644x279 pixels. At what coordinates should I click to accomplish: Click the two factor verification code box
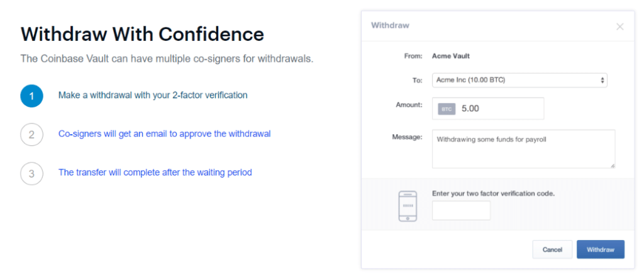(x=461, y=210)
